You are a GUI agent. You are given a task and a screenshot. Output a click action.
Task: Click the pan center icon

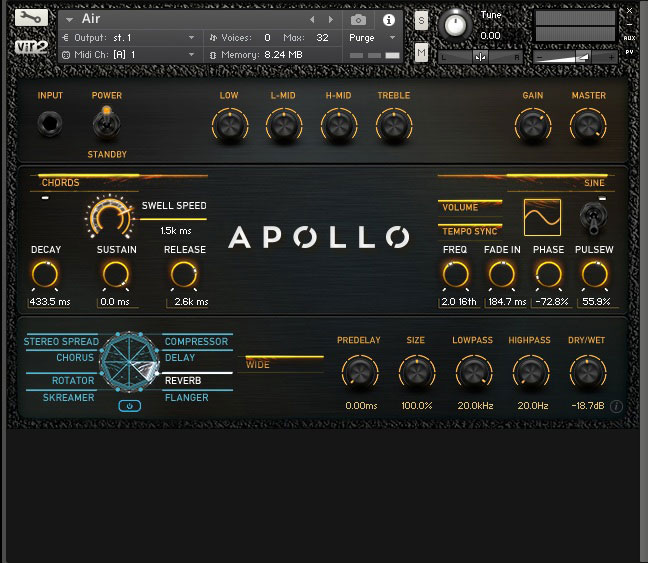coord(480,57)
